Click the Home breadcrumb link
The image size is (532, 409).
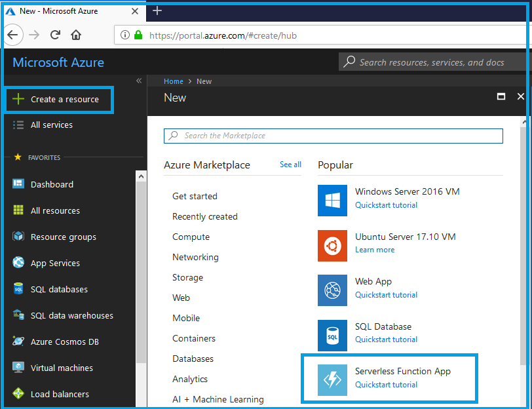(174, 81)
